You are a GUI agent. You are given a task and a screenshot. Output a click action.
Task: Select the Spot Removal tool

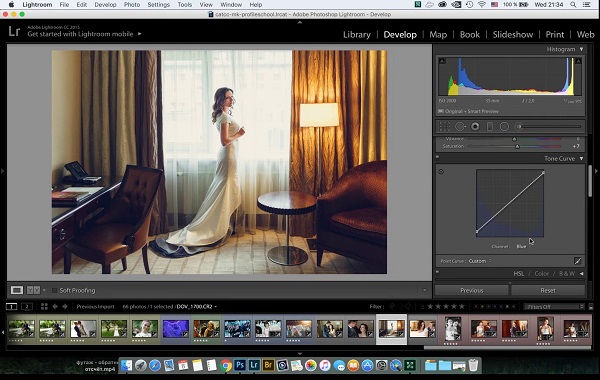click(460, 126)
